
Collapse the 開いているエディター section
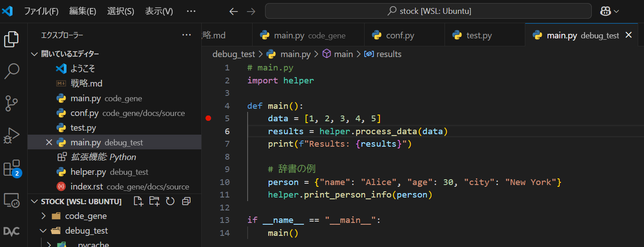tap(114, 54)
